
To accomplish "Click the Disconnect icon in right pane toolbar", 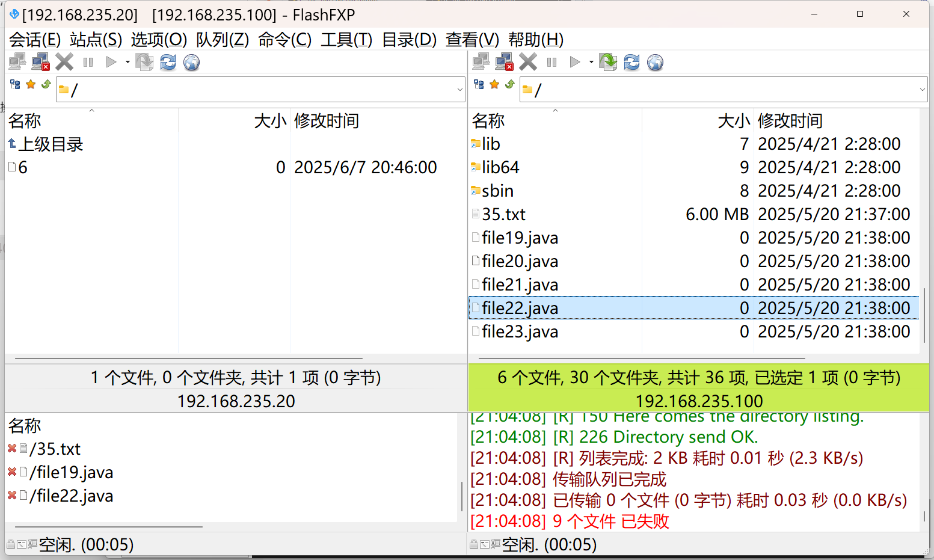I will pyautogui.click(x=504, y=62).
